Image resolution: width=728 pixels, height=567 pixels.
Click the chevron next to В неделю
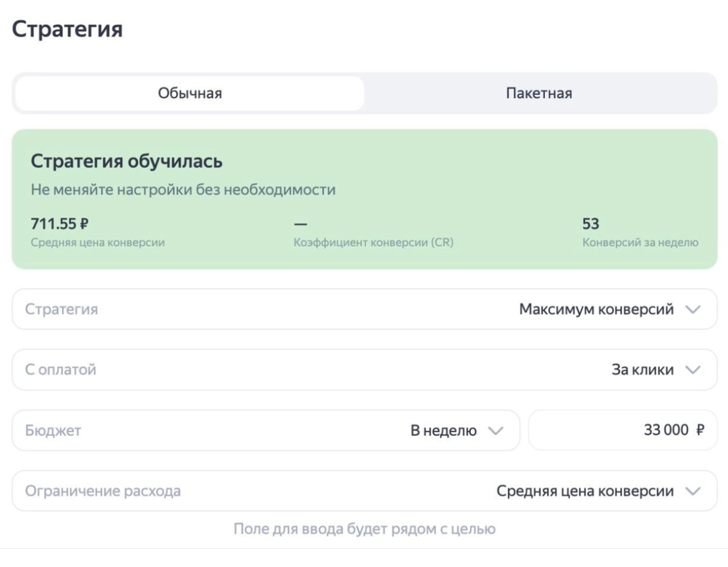click(495, 431)
